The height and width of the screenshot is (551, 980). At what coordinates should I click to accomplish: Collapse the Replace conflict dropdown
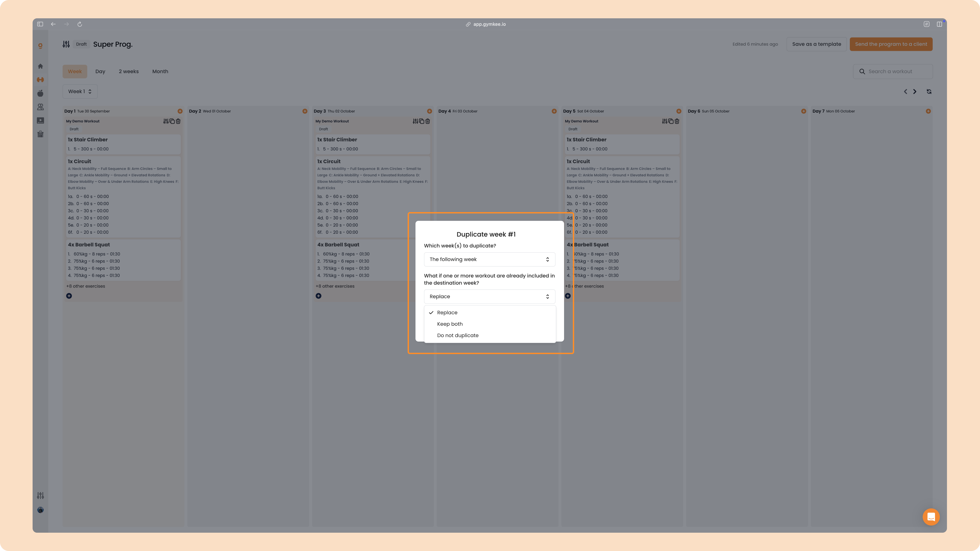tap(489, 296)
